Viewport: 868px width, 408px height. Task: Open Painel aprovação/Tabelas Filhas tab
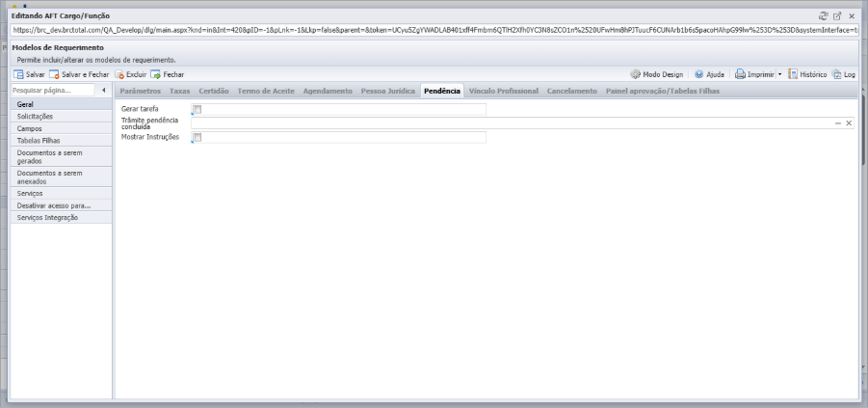coord(663,91)
